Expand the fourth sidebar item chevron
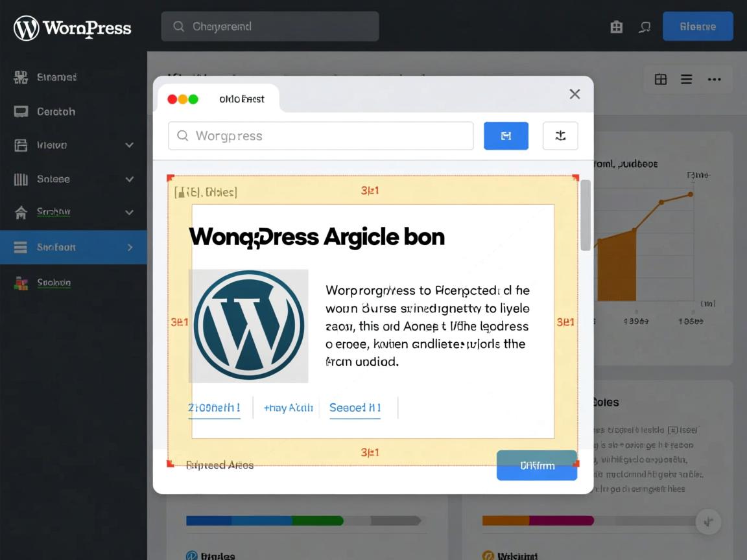Screen dimensions: 747x560 point(129,179)
